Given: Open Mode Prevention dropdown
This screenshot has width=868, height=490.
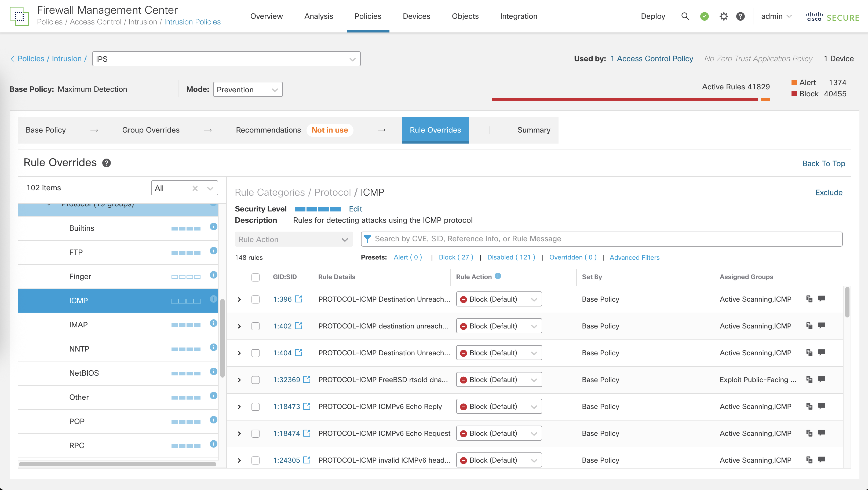Looking at the screenshot, I should [x=248, y=90].
